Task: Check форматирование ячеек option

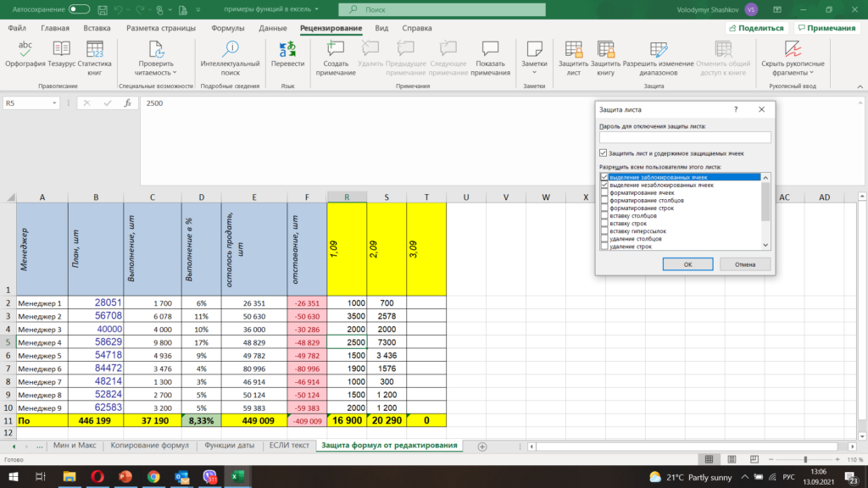Action: point(604,192)
